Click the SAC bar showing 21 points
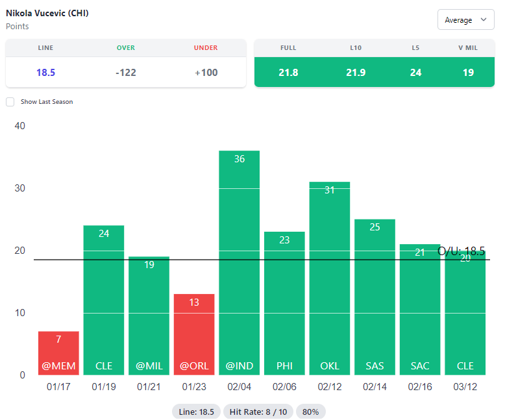 pos(420,308)
